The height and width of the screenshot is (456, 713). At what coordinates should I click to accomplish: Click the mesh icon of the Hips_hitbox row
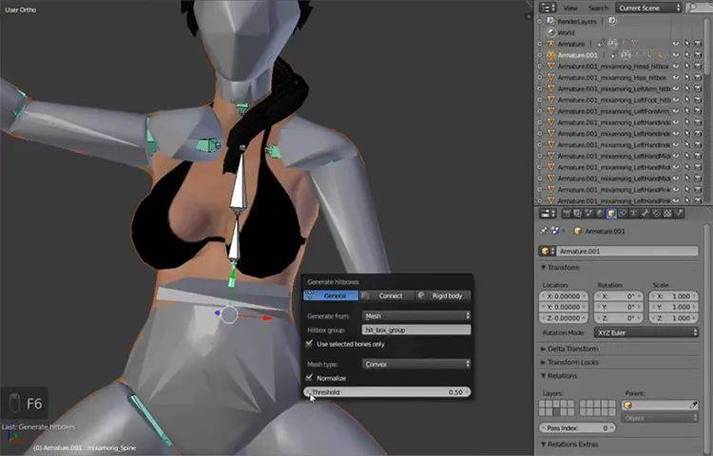pyautogui.click(x=551, y=77)
